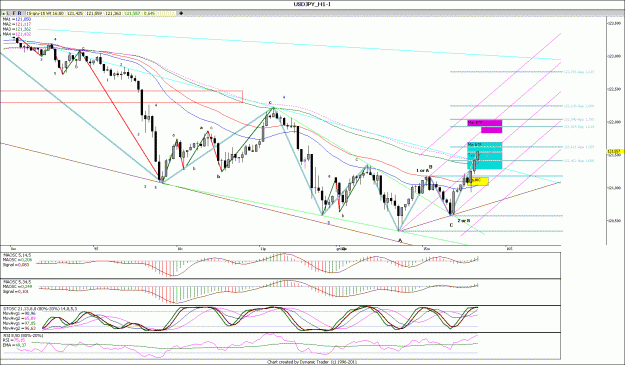Viewport: 625px width, 365px height.
Task: Click the small green dot indicator at toolbar start
Action: pyautogui.click(x=4, y=14)
